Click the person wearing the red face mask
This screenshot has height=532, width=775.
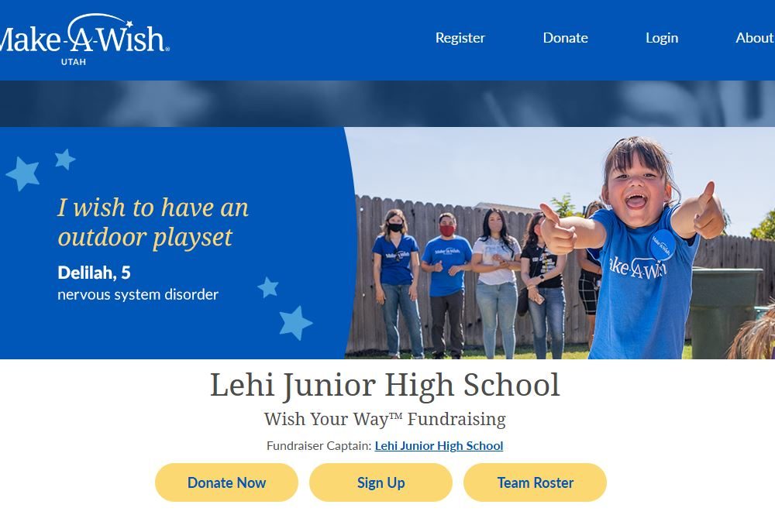(x=447, y=284)
